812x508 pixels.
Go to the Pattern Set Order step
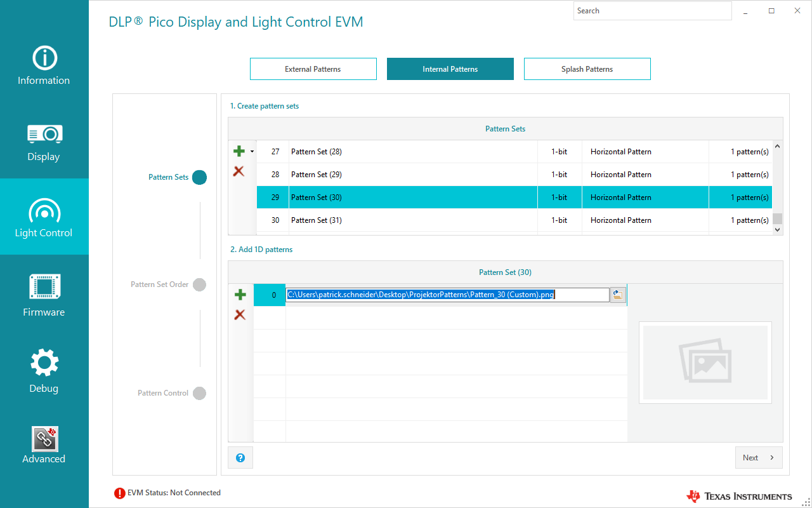[x=199, y=284]
